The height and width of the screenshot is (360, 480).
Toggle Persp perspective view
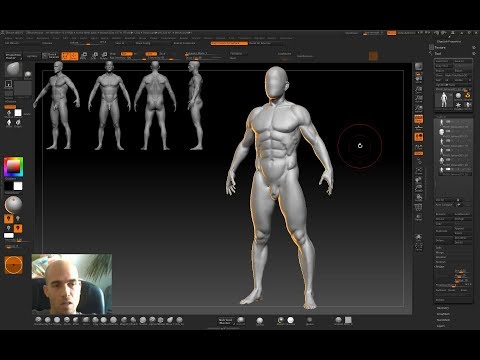[x=419, y=119]
